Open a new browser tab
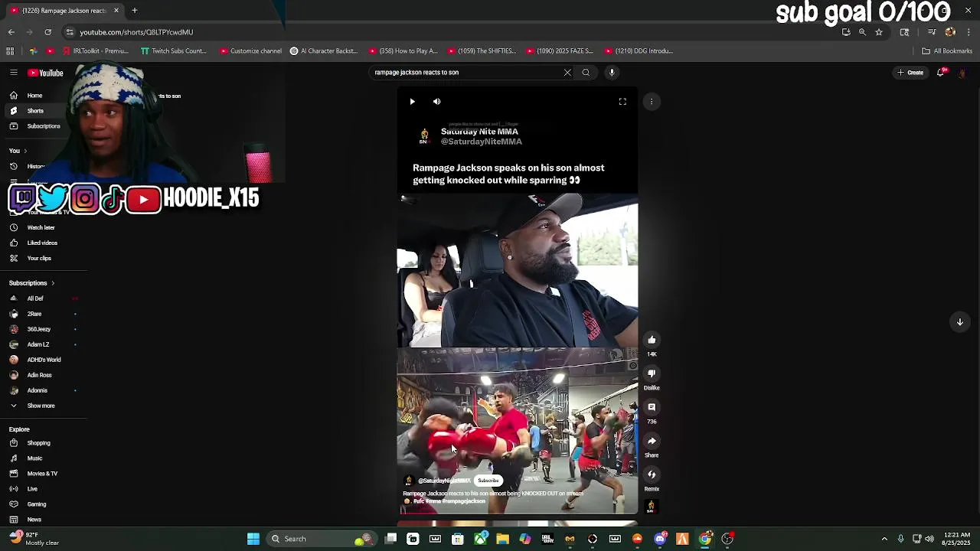This screenshot has height=551, width=980. [x=134, y=11]
